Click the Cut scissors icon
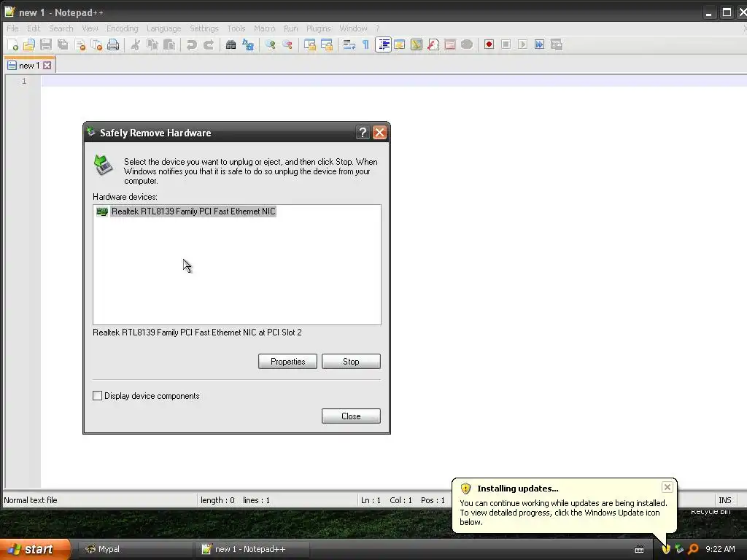The image size is (747, 560). [136, 44]
